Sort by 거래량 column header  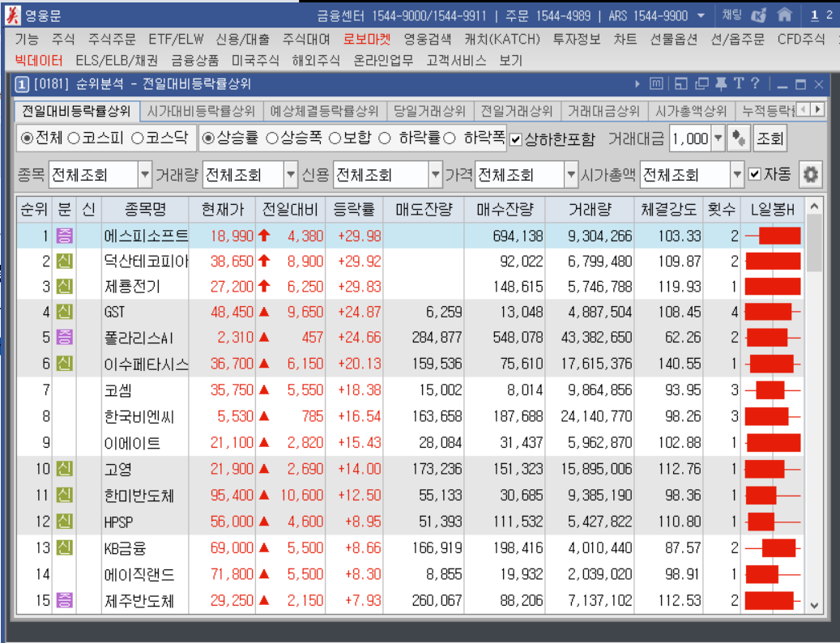coord(590,209)
